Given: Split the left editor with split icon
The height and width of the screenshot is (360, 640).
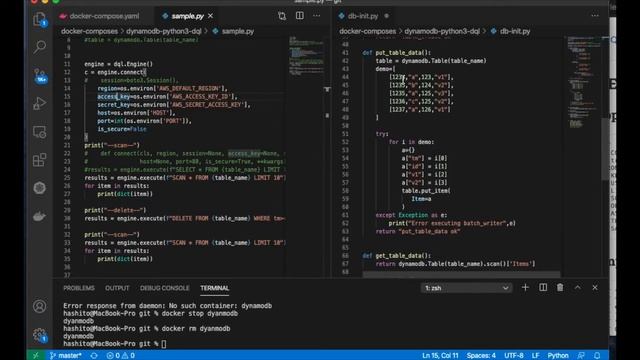Looking at the screenshot, I should [x=300, y=16].
